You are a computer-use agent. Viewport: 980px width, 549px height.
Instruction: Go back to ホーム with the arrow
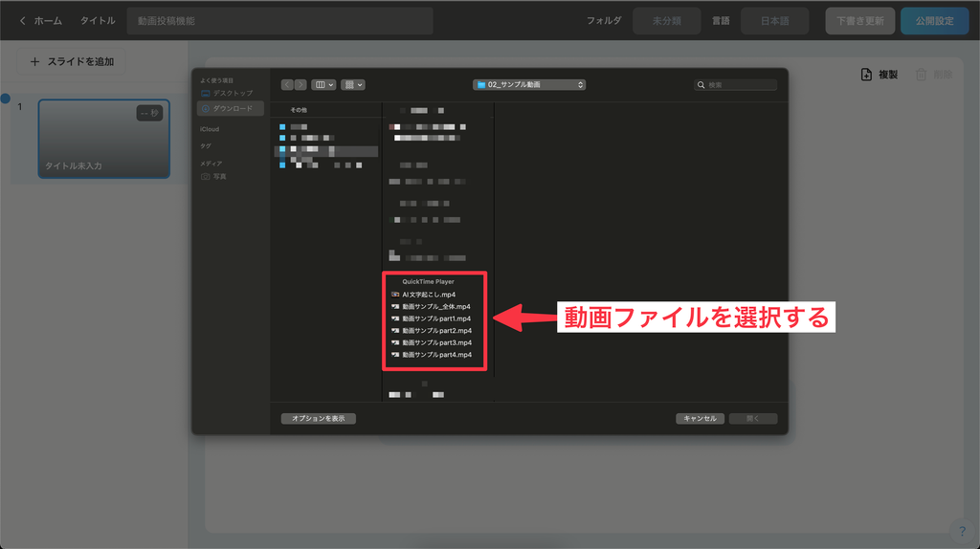[x=23, y=21]
